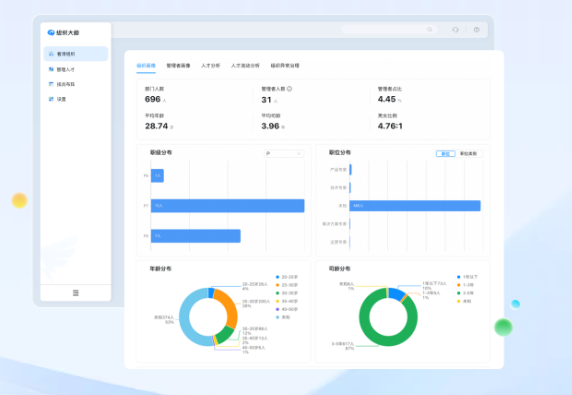Toggle the 20-25岁 legend item in the age chart

[x=287, y=277]
